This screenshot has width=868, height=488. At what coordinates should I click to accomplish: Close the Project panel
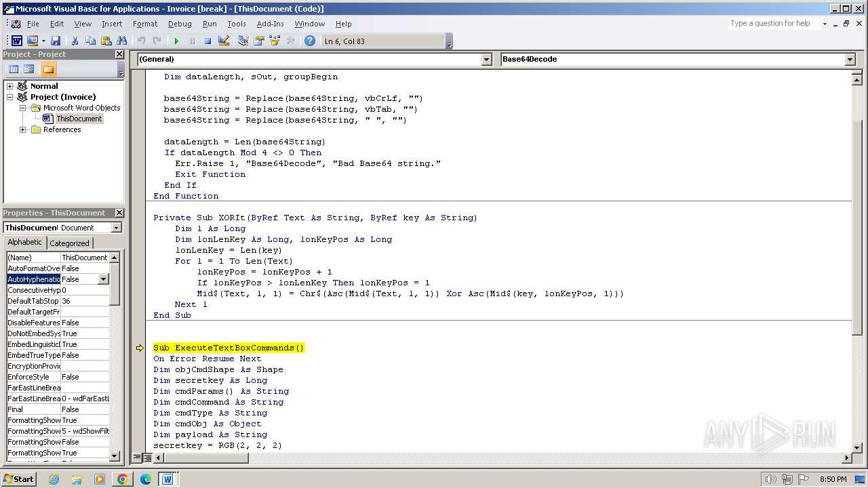pos(119,54)
